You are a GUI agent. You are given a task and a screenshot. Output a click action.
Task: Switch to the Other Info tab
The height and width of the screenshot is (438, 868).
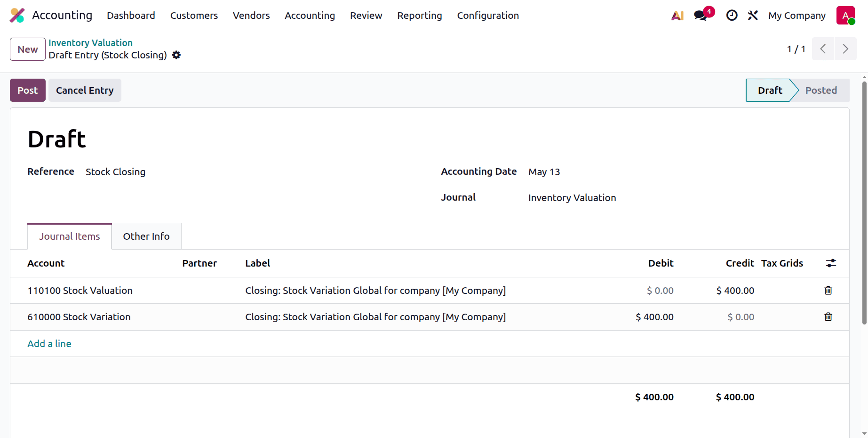click(x=146, y=236)
